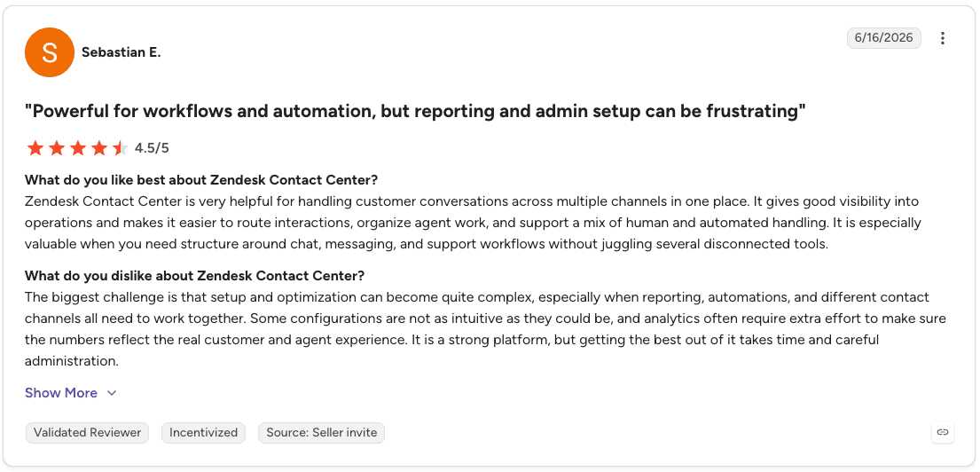Click the 6/16/2026 date badge
The image size is (980, 472).
tap(883, 38)
